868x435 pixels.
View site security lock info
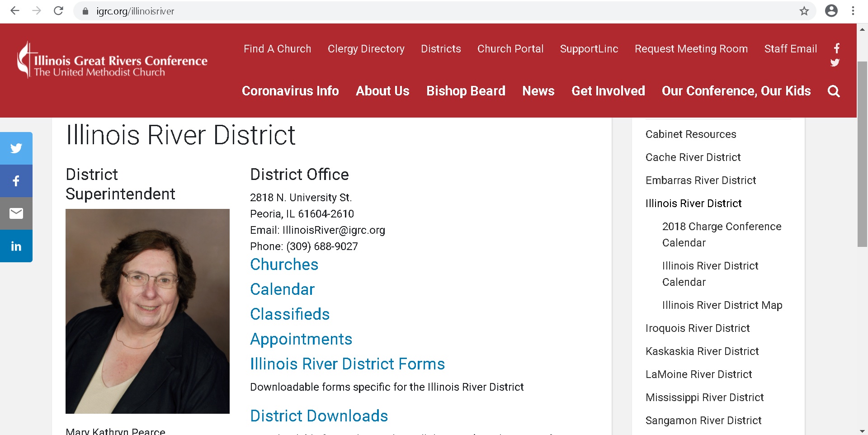click(x=85, y=11)
